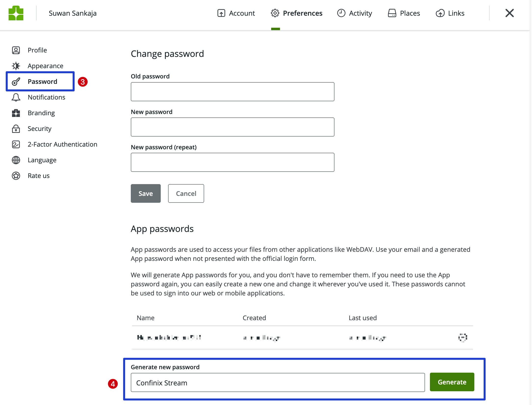Viewport: 532px width, 405px height.
Task: Select the Appearance sidebar icon
Action: (x=16, y=66)
